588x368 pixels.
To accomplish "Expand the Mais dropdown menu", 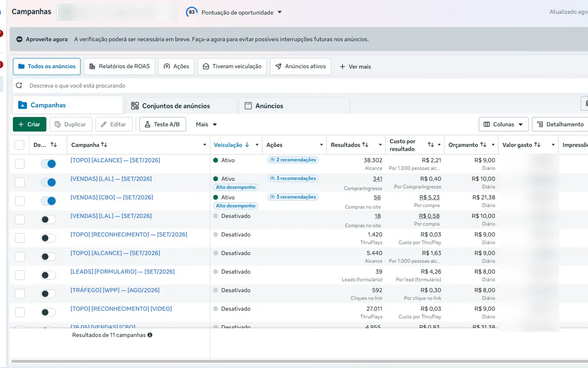I will 206,124.
